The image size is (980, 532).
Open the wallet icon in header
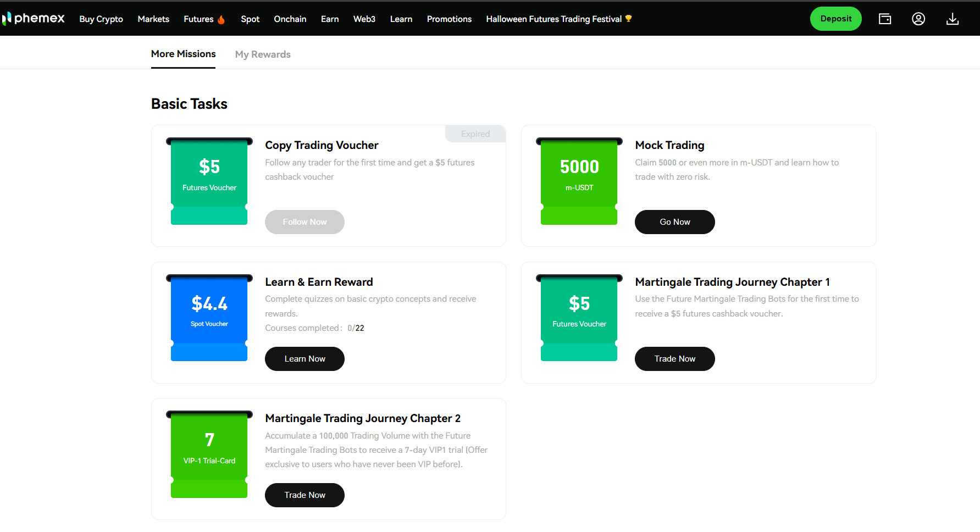tap(885, 19)
